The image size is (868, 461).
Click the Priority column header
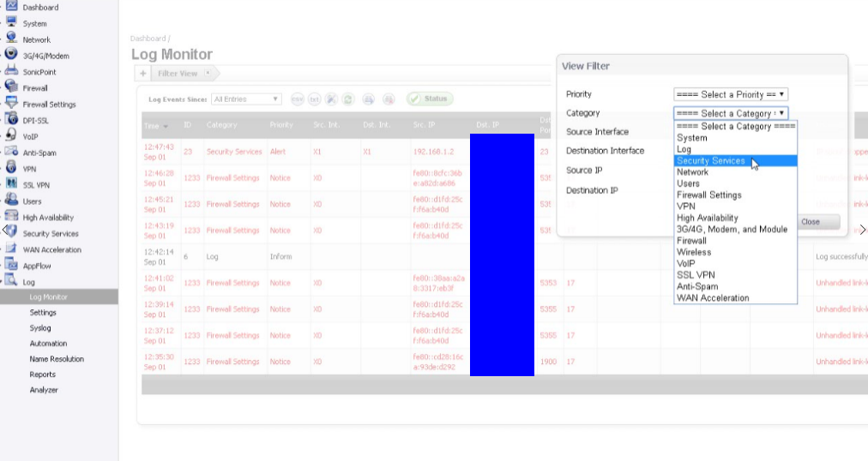tap(281, 125)
